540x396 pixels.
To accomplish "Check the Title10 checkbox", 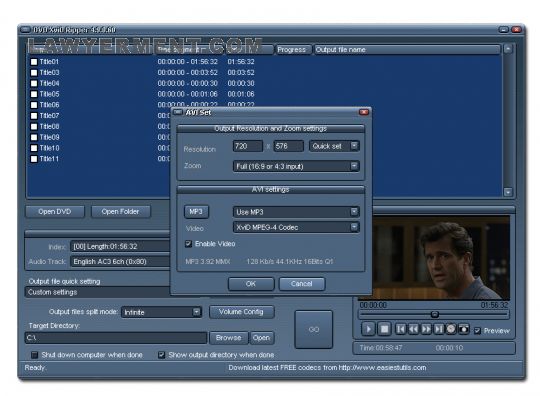I will click(34, 148).
